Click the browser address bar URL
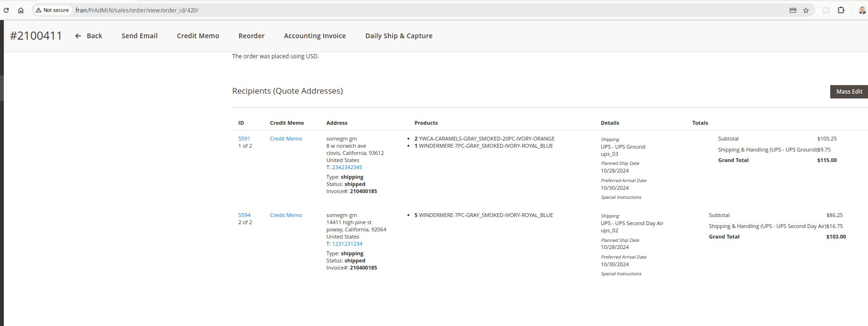Viewport: 868px width, 326px height. coord(137,10)
